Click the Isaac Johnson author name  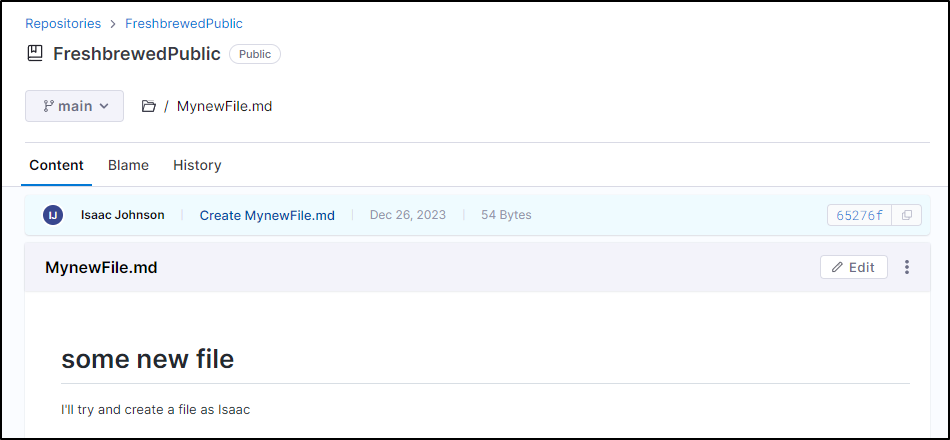(122, 215)
